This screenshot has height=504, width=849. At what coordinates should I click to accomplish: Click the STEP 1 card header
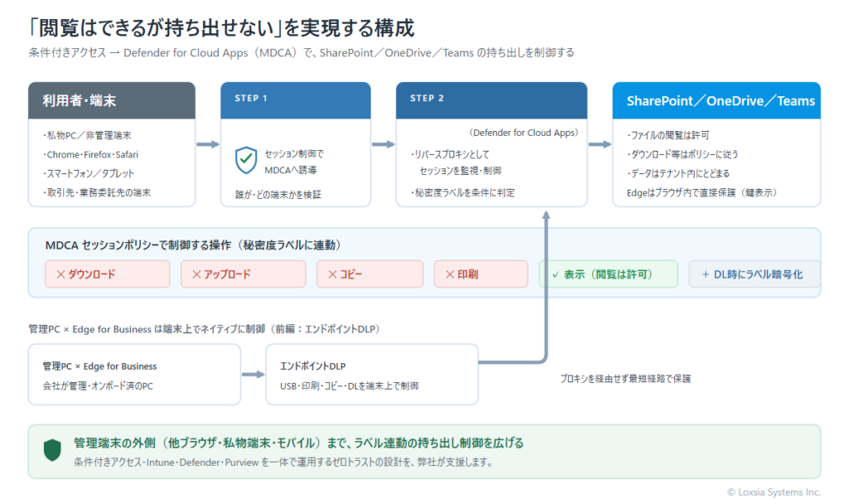pos(296,100)
